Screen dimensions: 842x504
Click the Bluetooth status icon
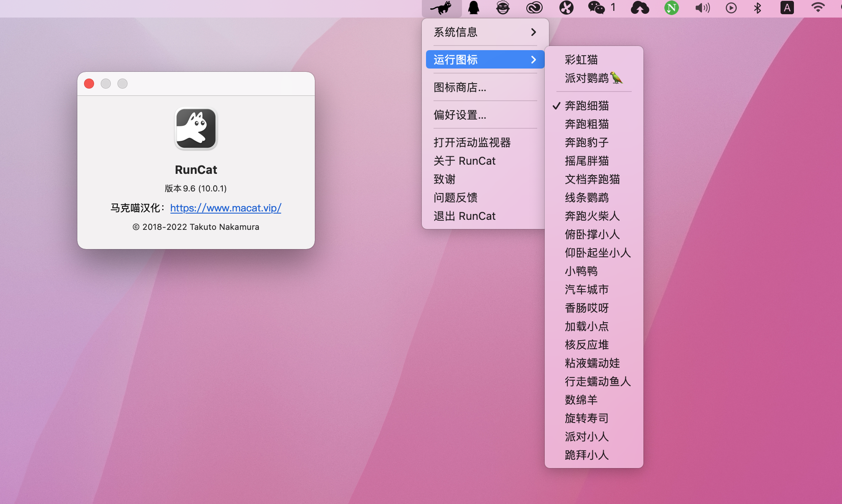pyautogui.click(x=758, y=8)
